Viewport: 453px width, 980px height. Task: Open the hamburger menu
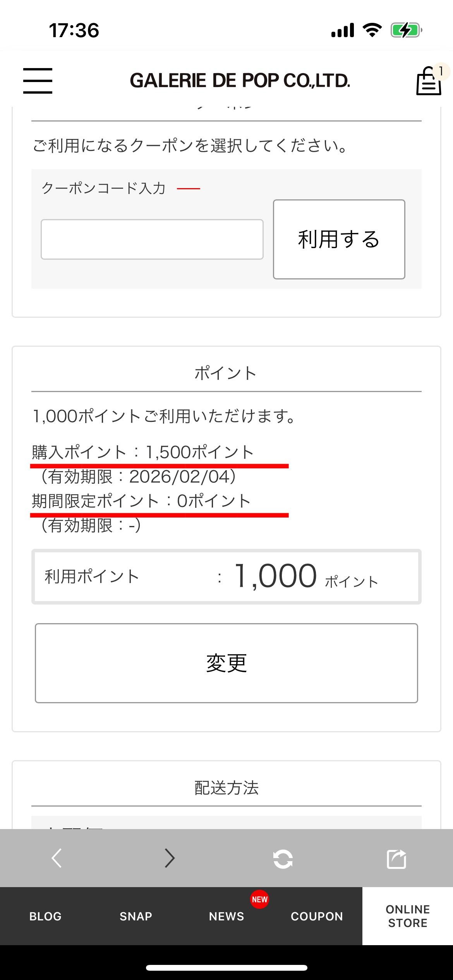click(x=38, y=81)
